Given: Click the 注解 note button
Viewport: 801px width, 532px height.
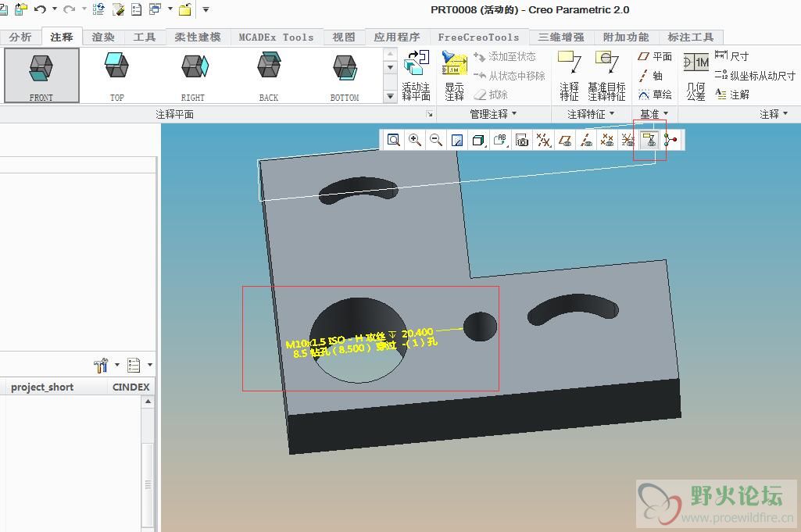Looking at the screenshot, I should (x=732, y=95).
